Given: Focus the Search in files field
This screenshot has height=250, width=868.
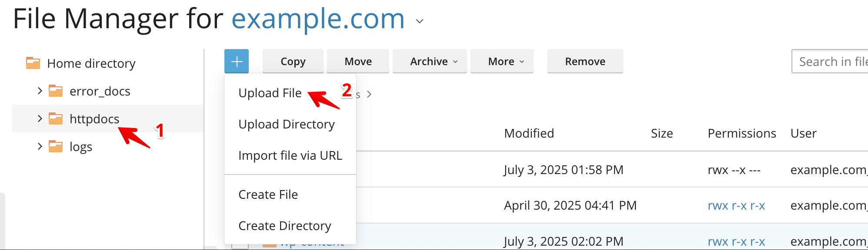Looking at the screenshot, I should [x=830, y=62].
